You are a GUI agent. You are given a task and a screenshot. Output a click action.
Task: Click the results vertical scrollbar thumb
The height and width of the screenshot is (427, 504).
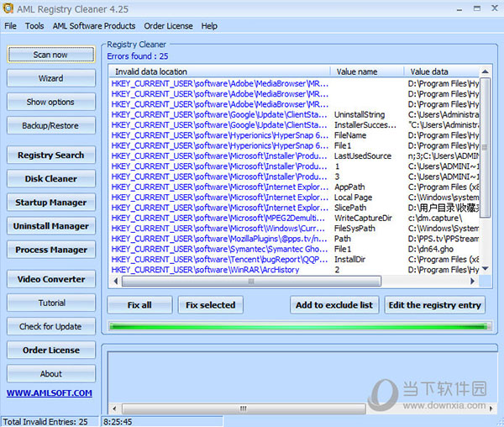point(485,148)
